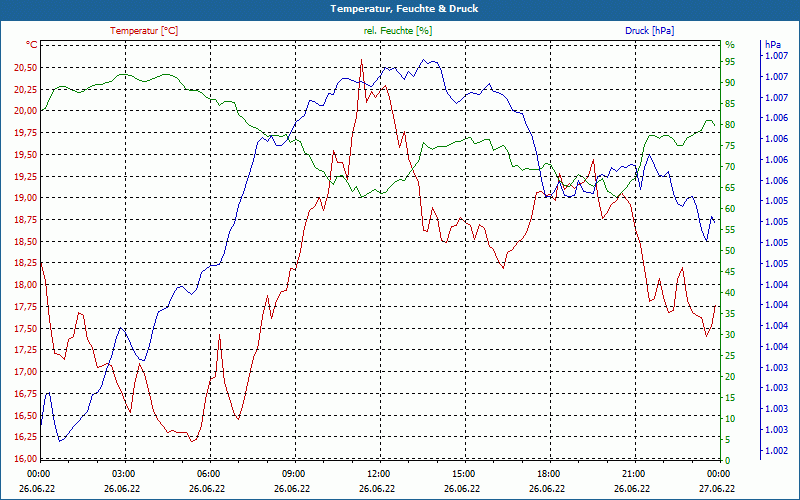Click the green '45' humidity axis value

click(x=730, y=272)
